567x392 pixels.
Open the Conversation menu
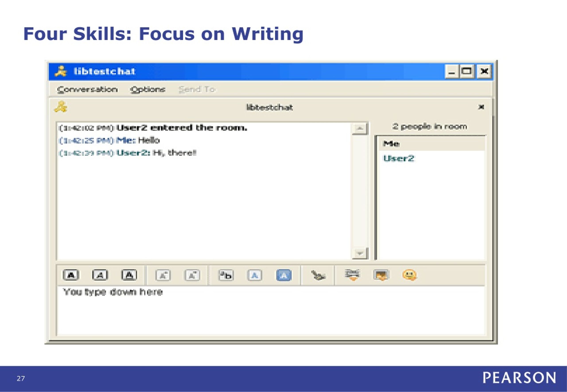pos(87,89)
